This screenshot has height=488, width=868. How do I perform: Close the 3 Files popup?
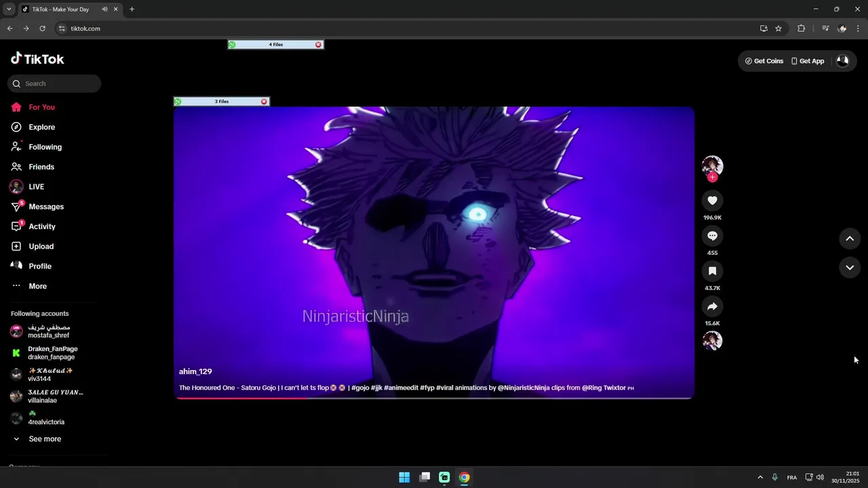click(264, 102)
